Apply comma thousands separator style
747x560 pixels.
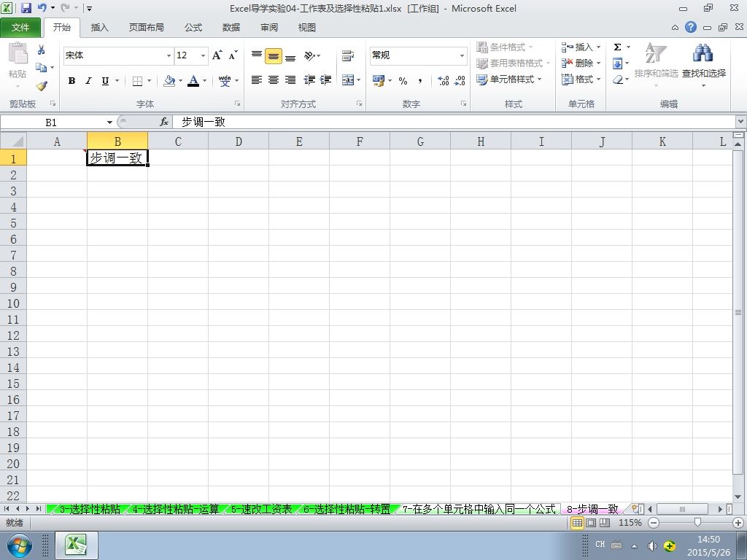(419, 80)
